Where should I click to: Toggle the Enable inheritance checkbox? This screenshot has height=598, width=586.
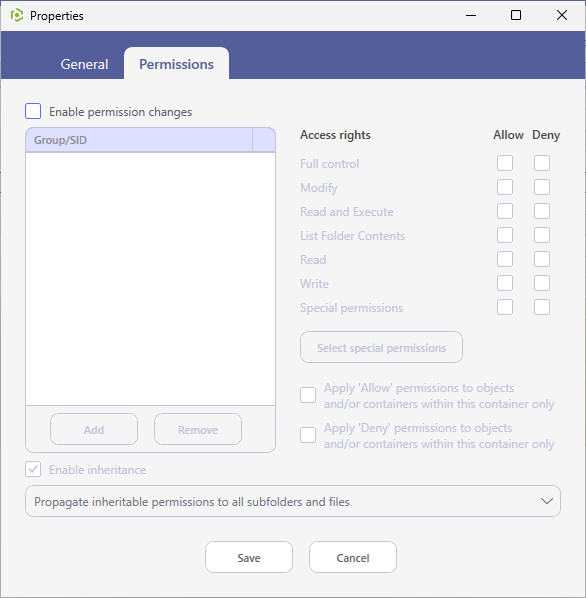point(33,469)
